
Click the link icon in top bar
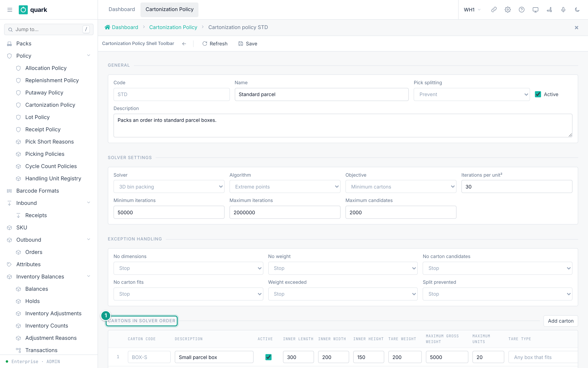(x=494, y=10)
